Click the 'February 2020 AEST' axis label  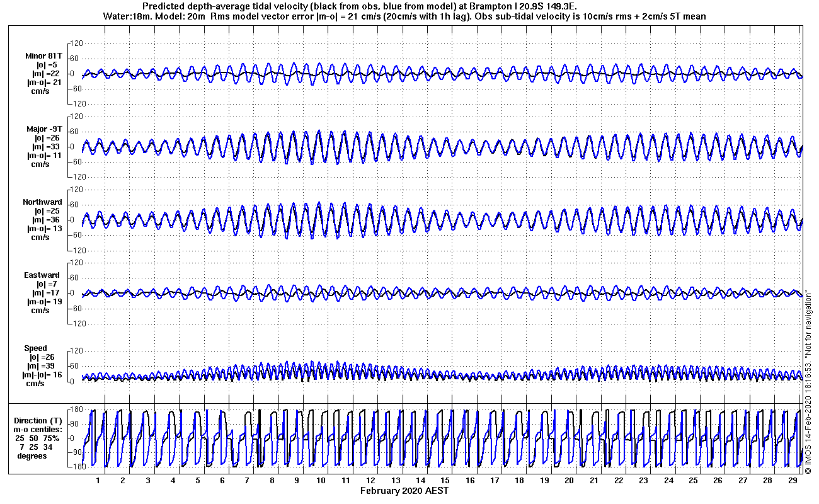point(404,490)
